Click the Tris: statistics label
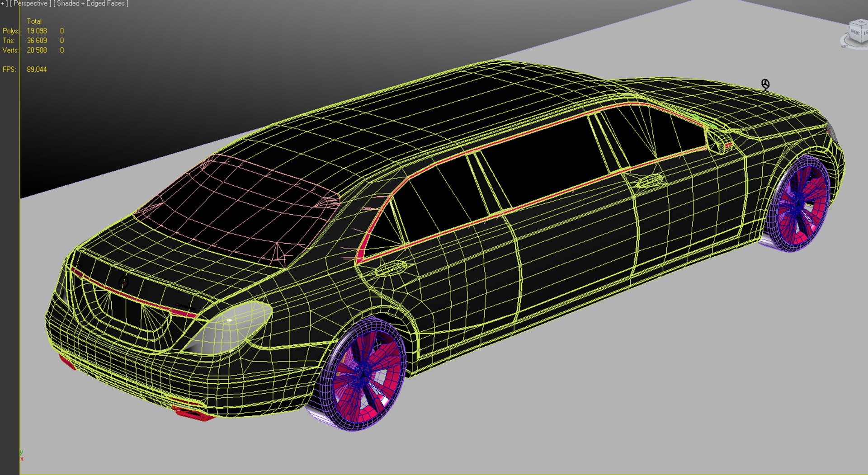The image size is (868, 475). (x=9, y=41)
